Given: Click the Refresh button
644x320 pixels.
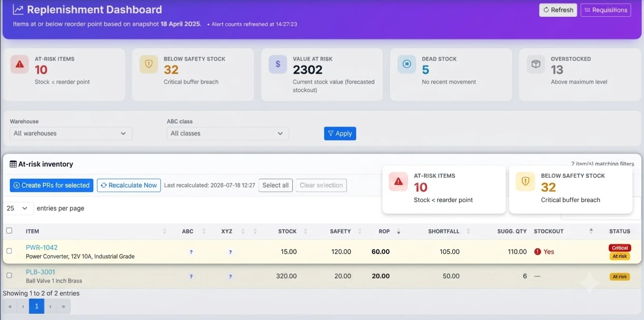Looking at the screenshot, I should [x=558, y=10].
